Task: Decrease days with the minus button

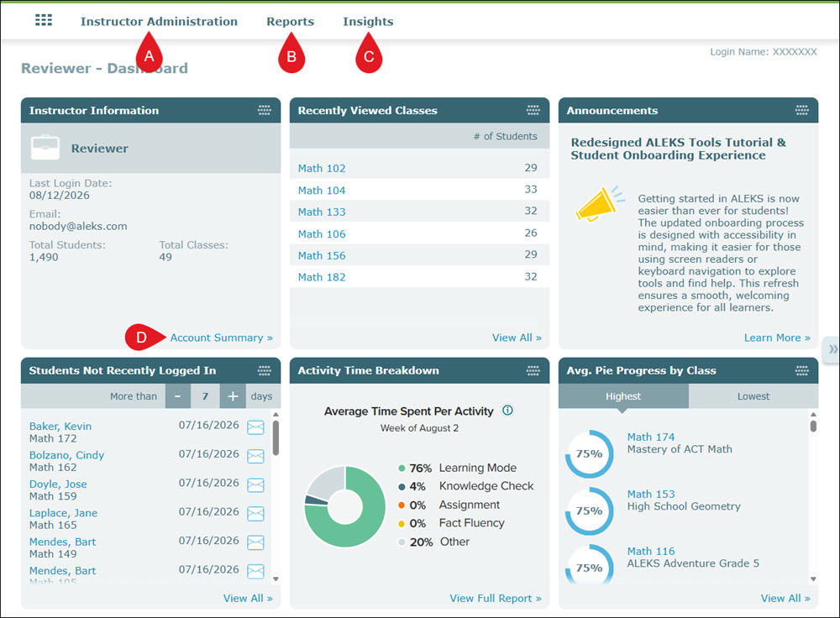Action: (178, 396)
